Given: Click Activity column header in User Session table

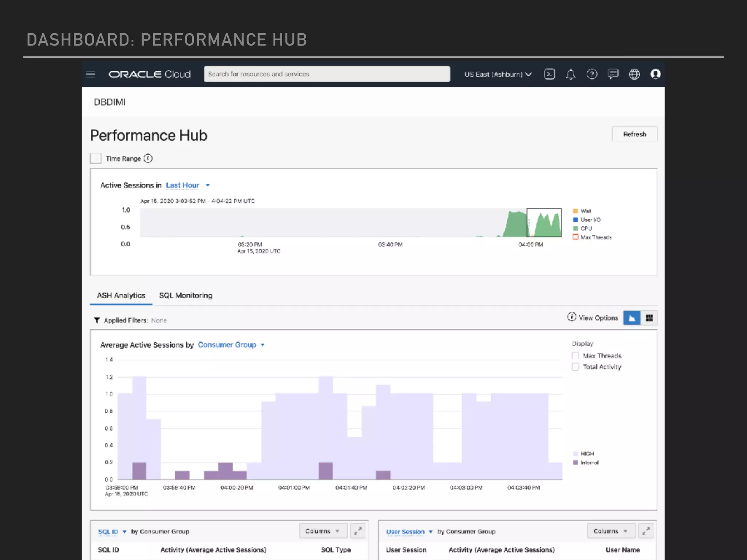Looking at the screenshot, I should (x=502, y=550).
